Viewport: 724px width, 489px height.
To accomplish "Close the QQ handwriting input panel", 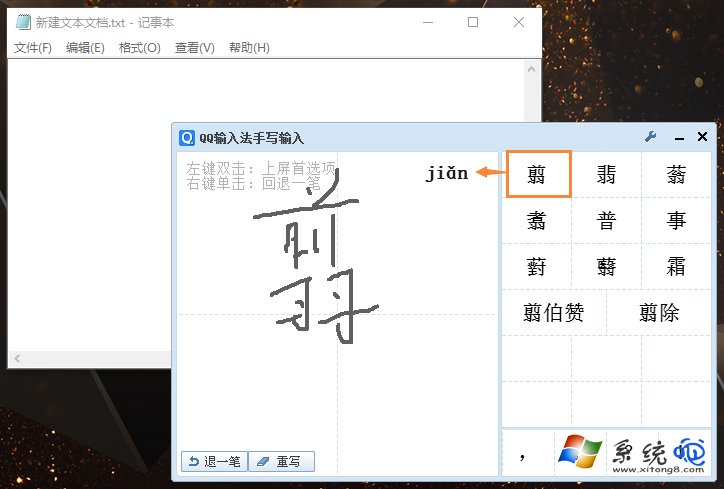I will (702, 137).
